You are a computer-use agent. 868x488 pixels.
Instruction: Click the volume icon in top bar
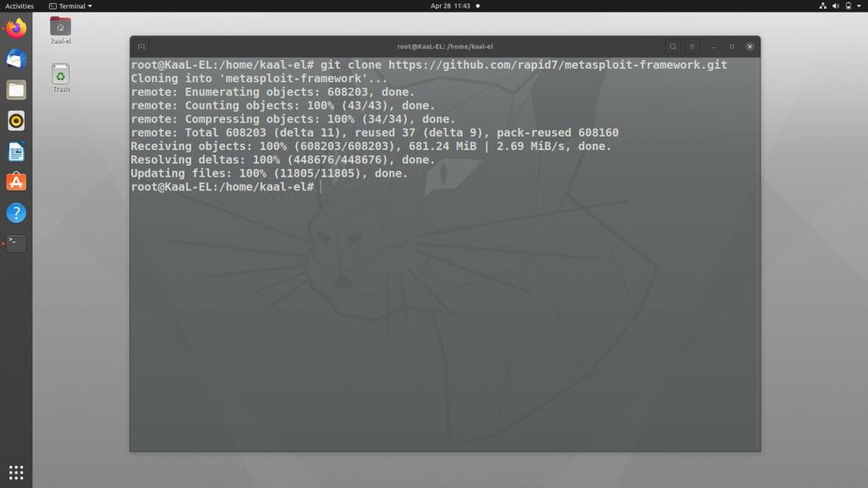[835, 6]
